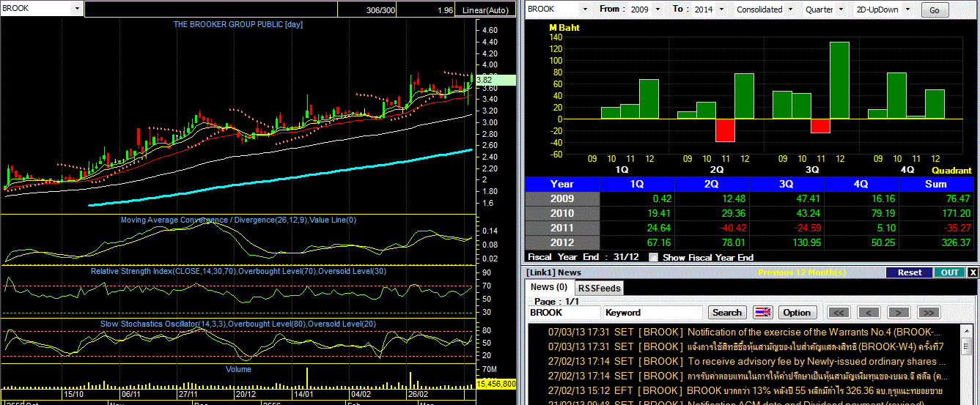Click the volume value 15,456,800 label
The image size is (980, 405).
click(x=496, y=383)
